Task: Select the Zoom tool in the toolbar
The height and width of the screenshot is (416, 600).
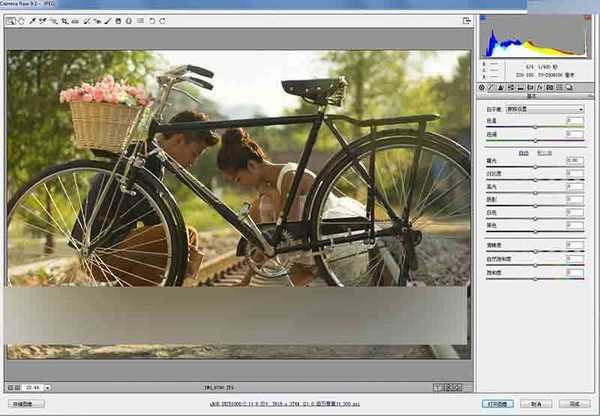Action: pos(11,20)
